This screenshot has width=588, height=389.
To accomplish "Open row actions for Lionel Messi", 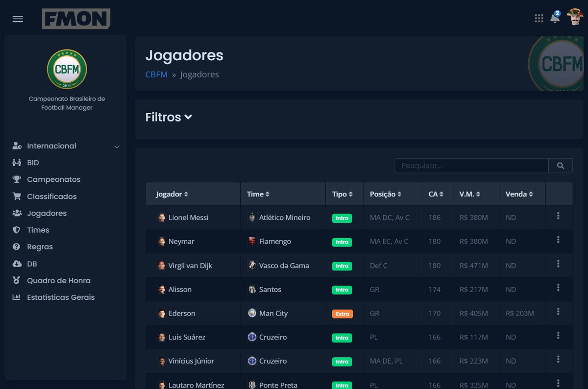I will pos(558,216).
